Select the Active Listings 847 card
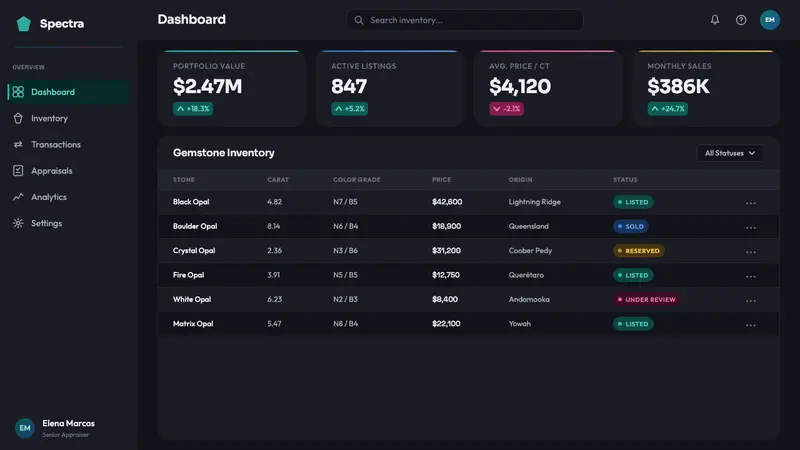 (390, 88)
